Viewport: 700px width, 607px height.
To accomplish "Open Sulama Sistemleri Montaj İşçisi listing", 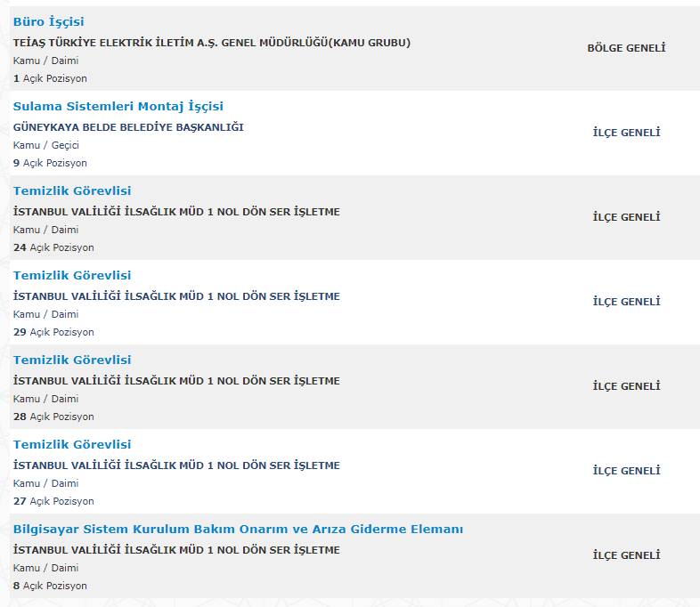I will tap(118, 106).
